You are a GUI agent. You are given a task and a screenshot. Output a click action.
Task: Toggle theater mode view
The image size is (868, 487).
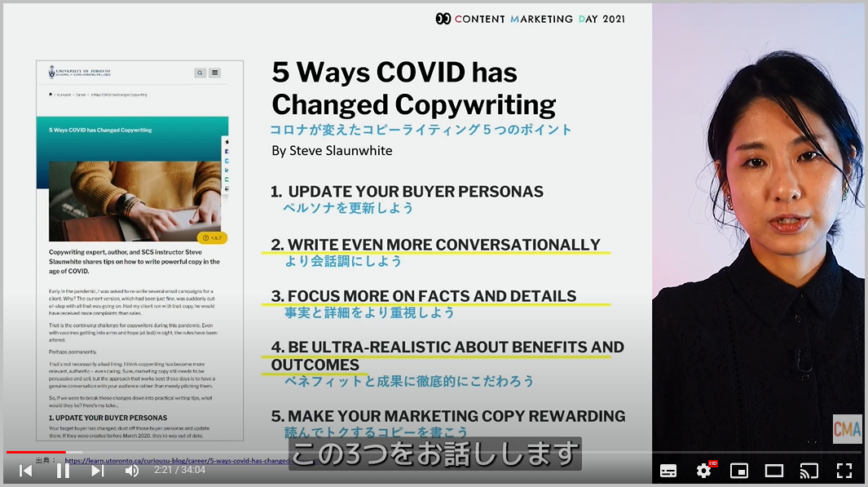coord(773,471)
